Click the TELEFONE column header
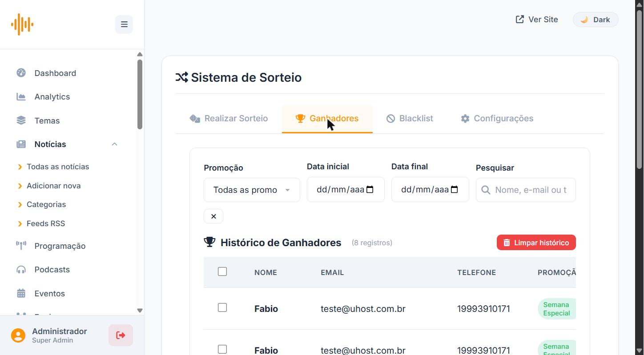 tap(476, 272)
